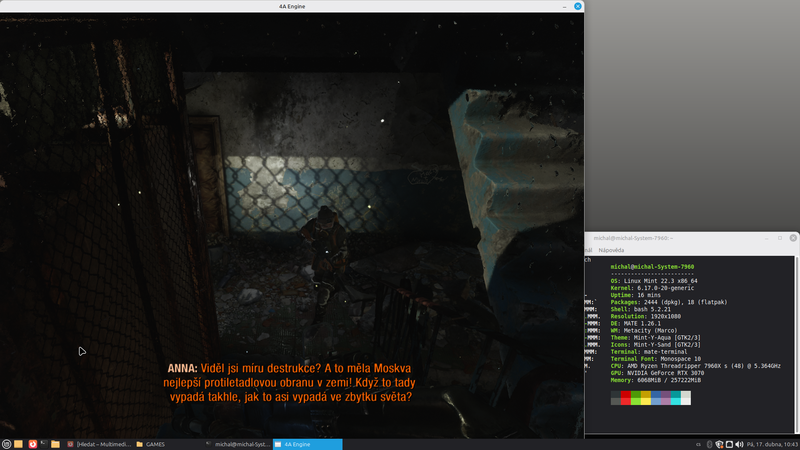Click the 'CPU: AMD Ryzen Threadripper' line
800x450 pixels.
(695, 366)
